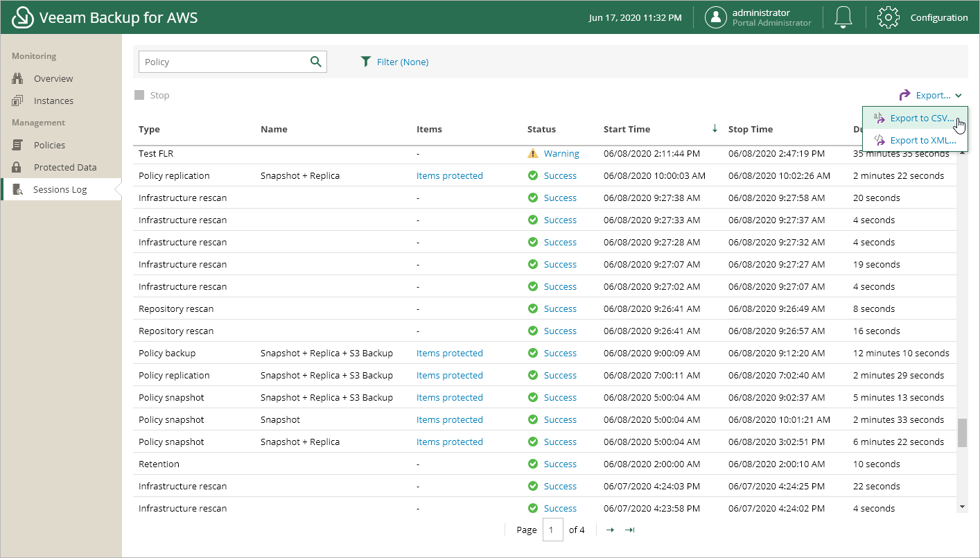This screenshot has width=980, height=558.
Task: Click administrator username text
Action: click(x=761, y=12)
